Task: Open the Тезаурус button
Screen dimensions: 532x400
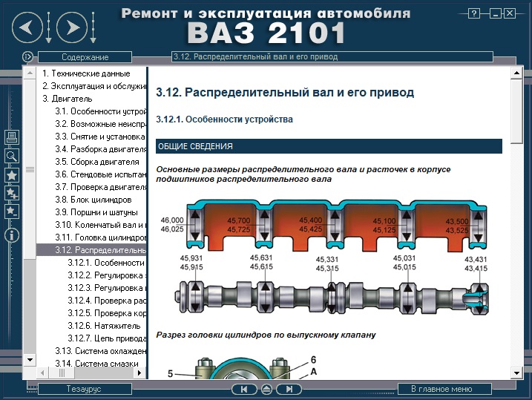Action: pos(85,389)
